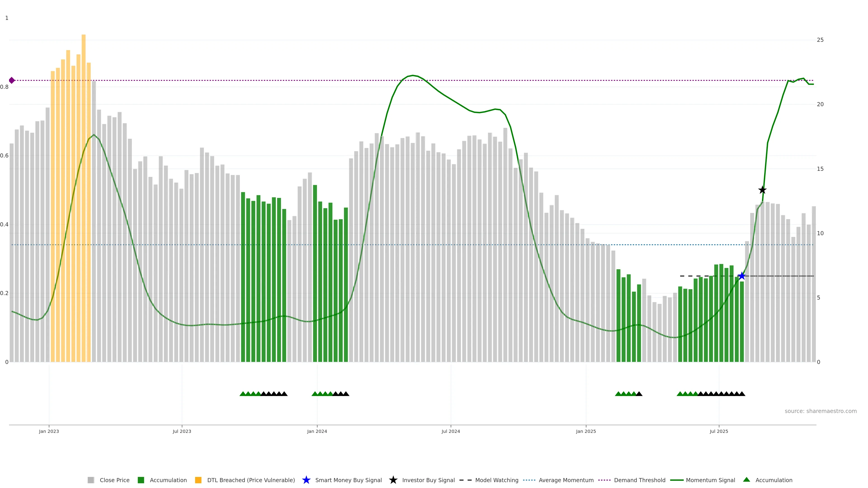The image size is (868, 488).
Task: Click the blue star icon in legend
Action: [306, 480]
